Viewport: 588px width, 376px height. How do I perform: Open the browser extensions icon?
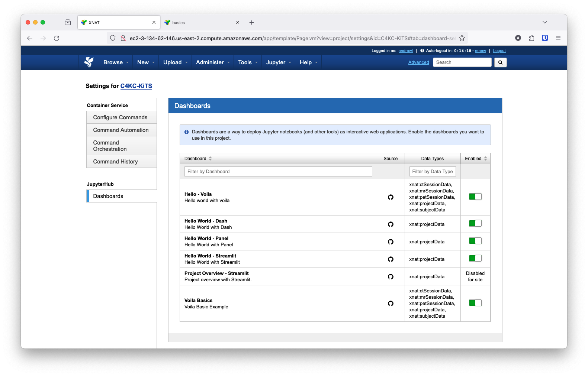point(531,38)
